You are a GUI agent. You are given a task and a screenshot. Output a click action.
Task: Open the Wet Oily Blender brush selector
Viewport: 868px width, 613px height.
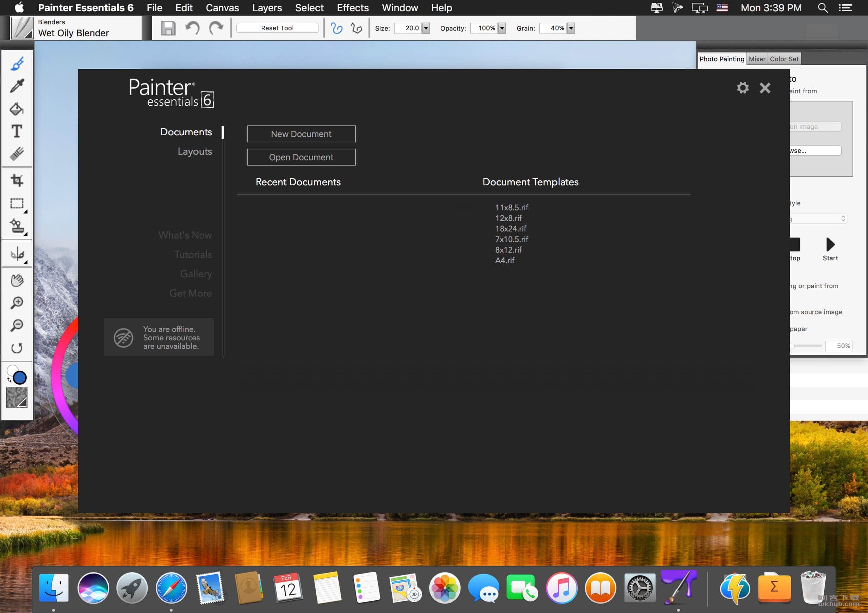coord(22,28)
